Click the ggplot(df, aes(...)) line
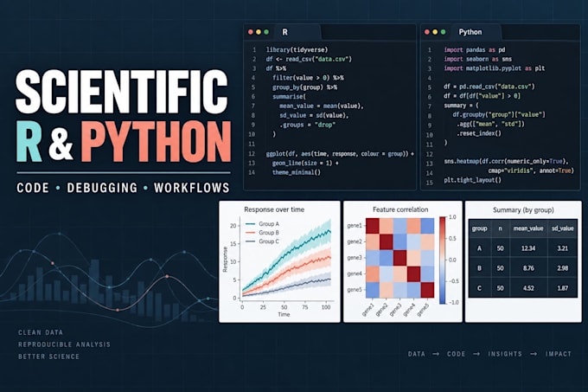Image resolution: width=588 pixels, height=392 pixels. (x=340, y=154)
